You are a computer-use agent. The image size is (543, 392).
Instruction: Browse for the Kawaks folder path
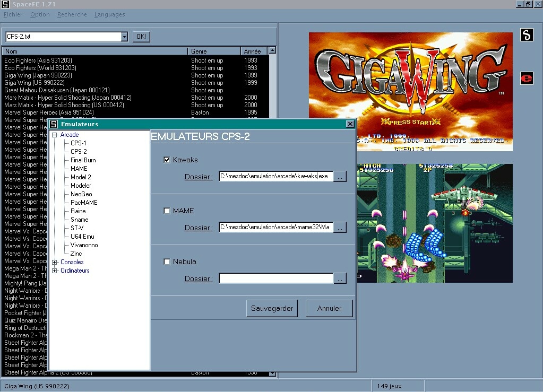pyautogui.click(x=340, y=177)
